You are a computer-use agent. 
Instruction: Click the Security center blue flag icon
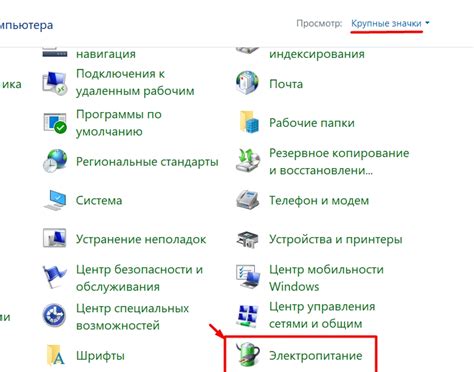tap(54, 277)
